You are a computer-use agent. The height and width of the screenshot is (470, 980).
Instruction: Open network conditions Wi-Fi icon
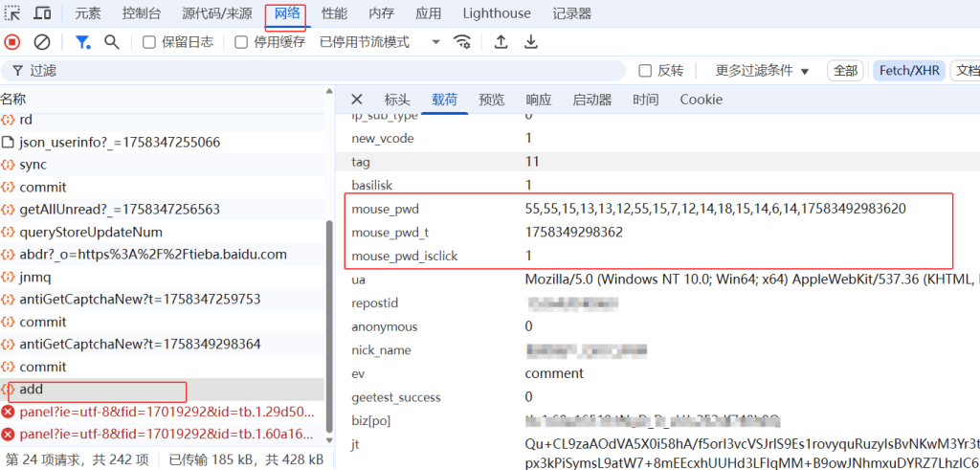(x=462, y=42)
